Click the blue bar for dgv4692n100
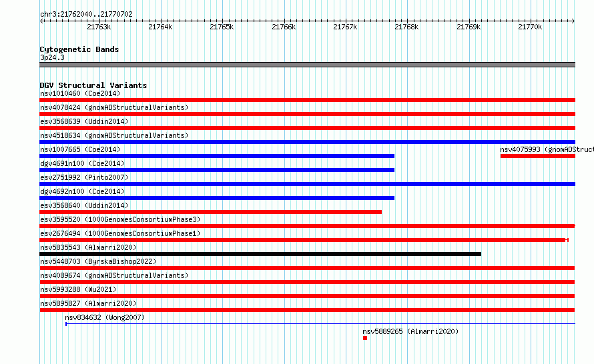Viewport: 594px width, 364px height. pyautogui.click(x=217, y=198)
